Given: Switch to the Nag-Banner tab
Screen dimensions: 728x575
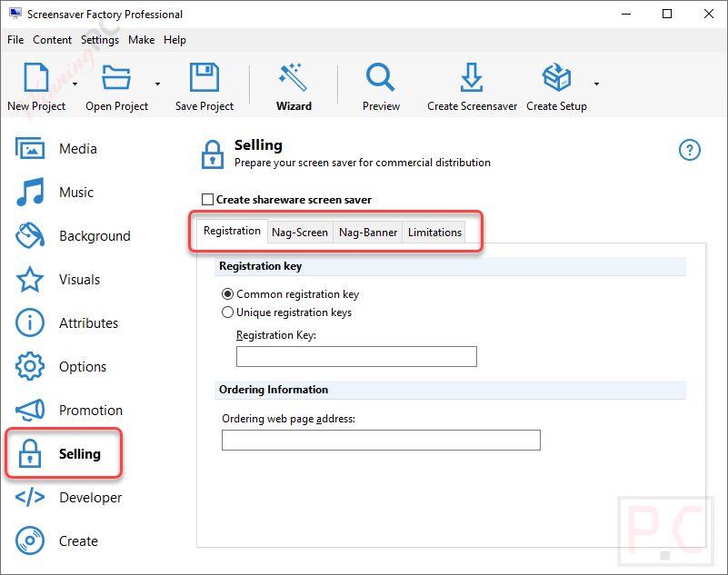Looking at the screenshot, I should [x=368, y=233].
